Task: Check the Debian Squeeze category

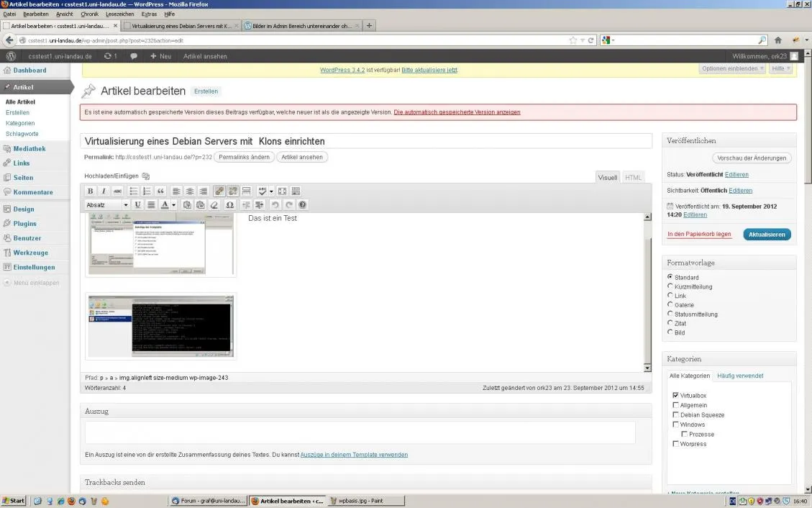Action: (675, 414)
